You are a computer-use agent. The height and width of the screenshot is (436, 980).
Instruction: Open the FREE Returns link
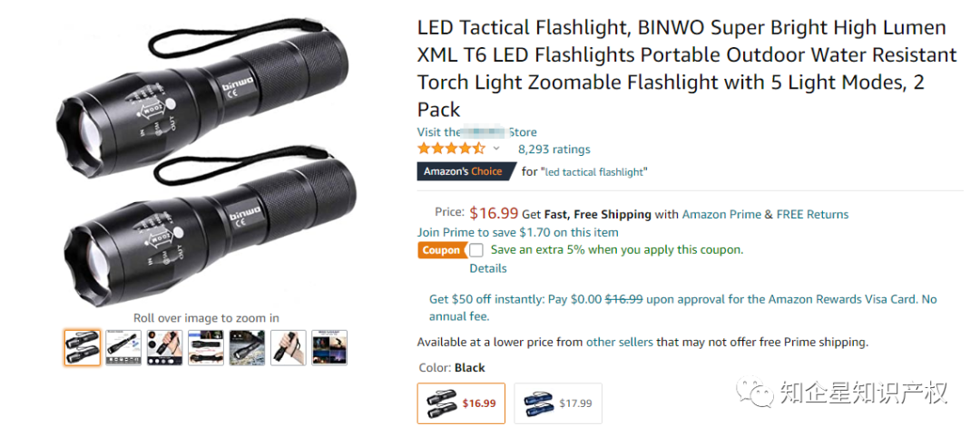pos(812,214)
